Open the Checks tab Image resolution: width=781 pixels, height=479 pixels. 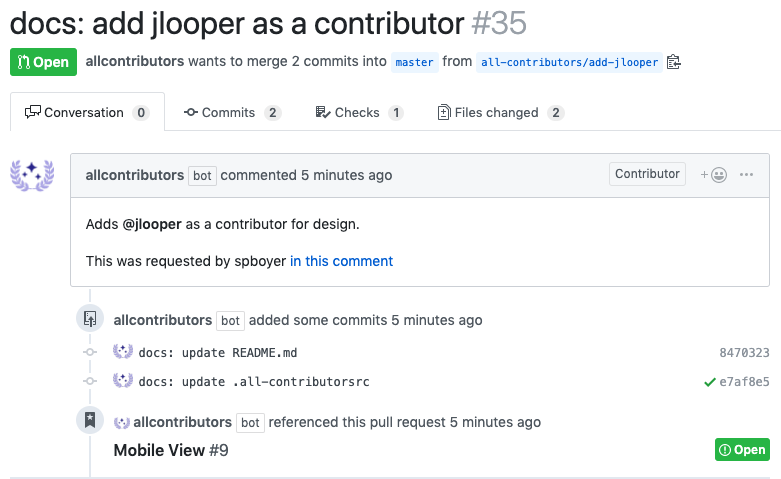pyautogui.click(x=359, y=113)
